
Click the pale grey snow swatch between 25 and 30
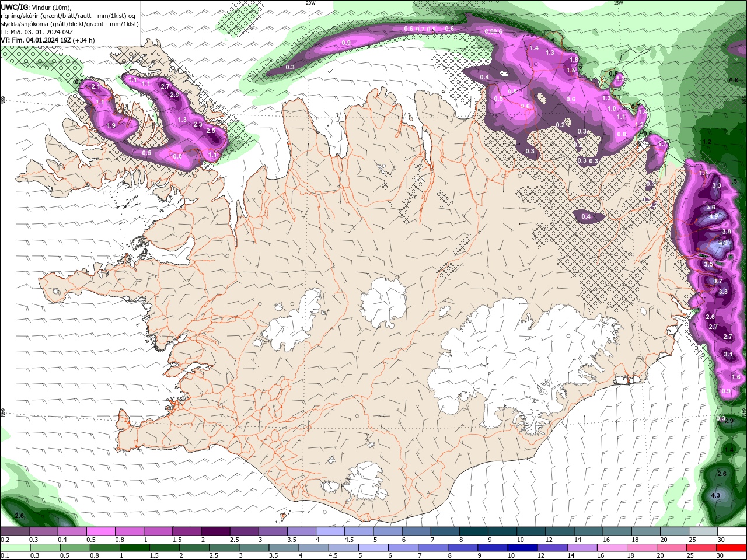[x=703, y=531]
